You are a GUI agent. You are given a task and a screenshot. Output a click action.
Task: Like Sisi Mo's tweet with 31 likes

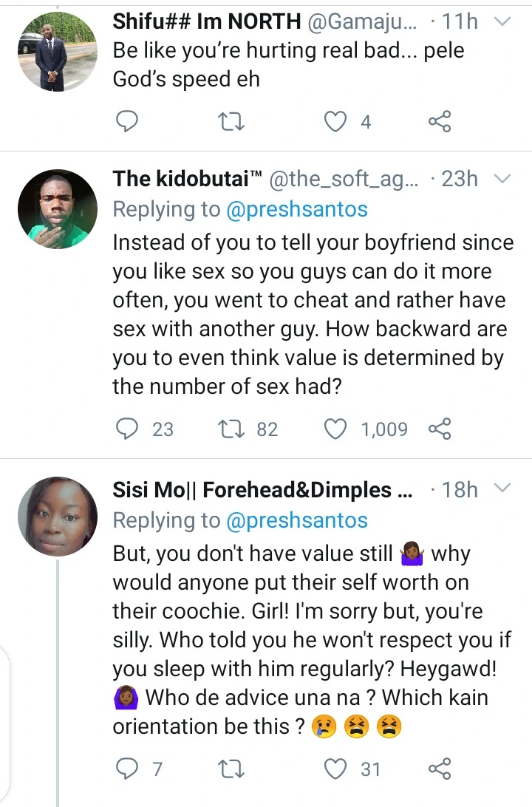tap(337, 769)
